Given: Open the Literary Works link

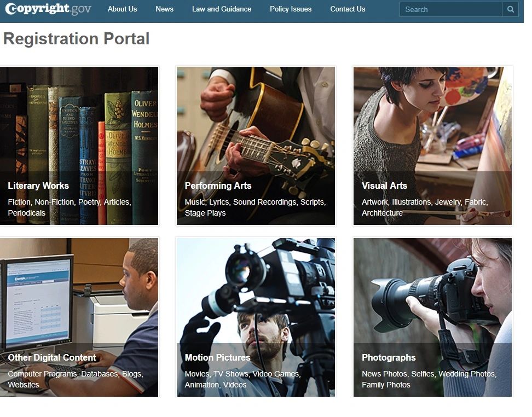Looking at the screenshot, I should coord(38,186).
